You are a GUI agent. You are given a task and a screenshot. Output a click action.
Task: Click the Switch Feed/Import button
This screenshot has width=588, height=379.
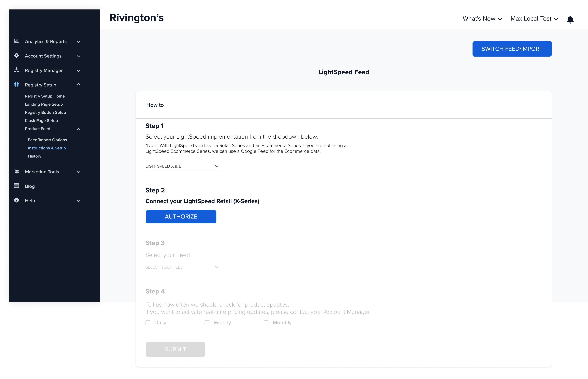pyautogui.click(x=512, y=49)
